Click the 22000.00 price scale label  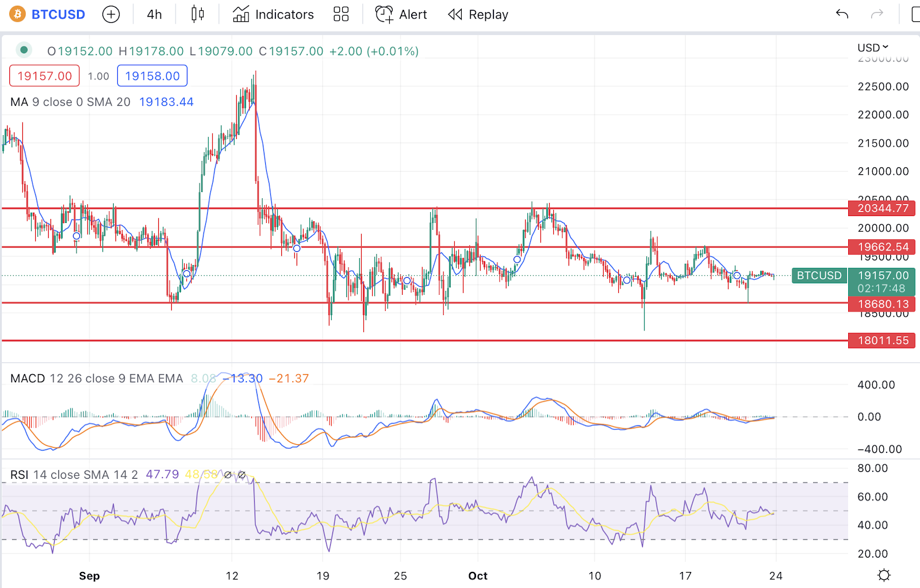883,115
